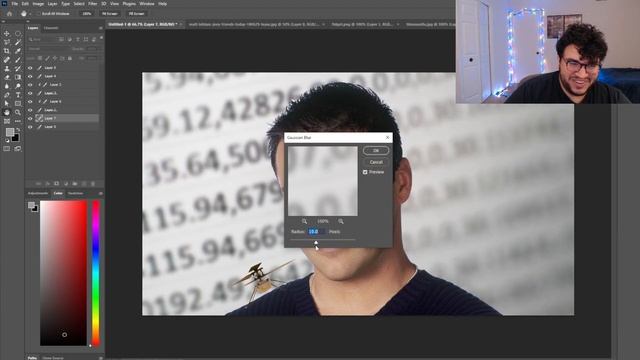Toggle layer filtering switch on Layers panel
This screenshot has height=360, width=640.
pos(101,38)
